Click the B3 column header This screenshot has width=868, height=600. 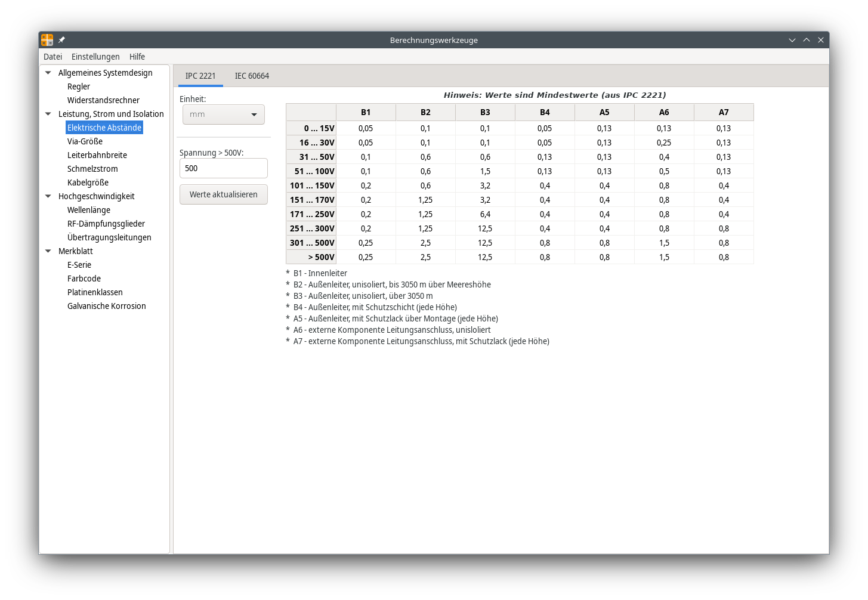click(x=485, y=112)
